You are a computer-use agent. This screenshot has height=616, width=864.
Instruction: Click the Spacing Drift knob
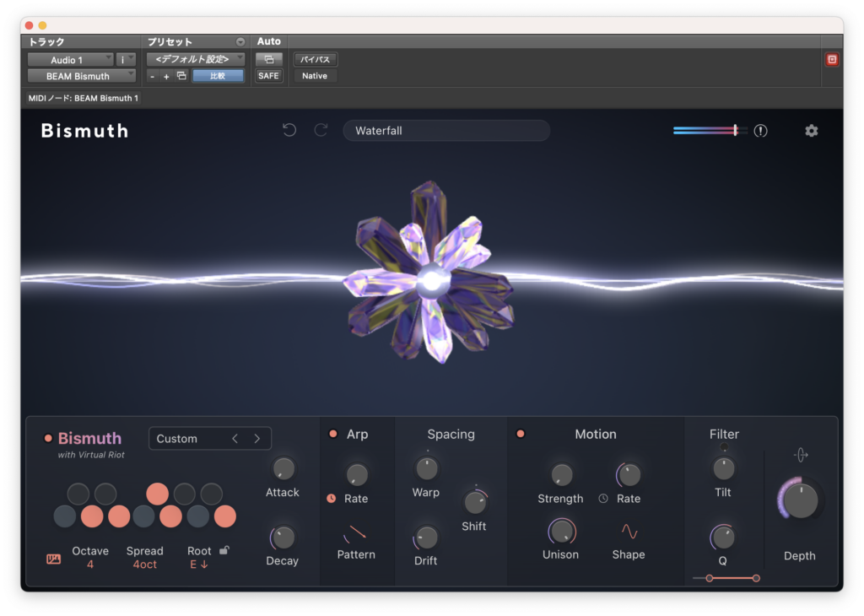click(x=426, y=538)
